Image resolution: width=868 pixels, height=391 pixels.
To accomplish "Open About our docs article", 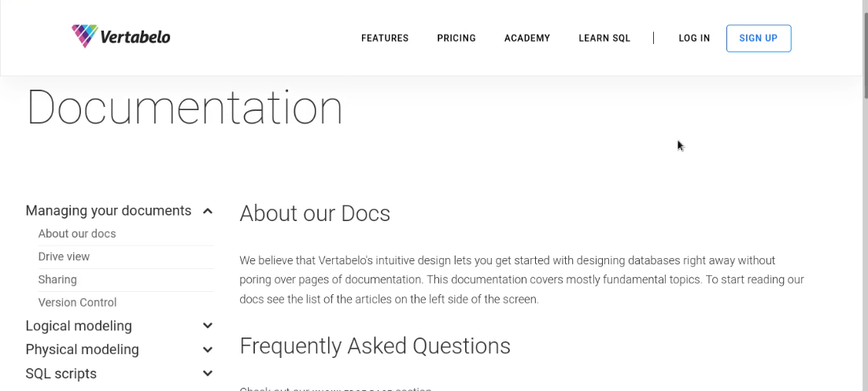I will pos(77,234).
